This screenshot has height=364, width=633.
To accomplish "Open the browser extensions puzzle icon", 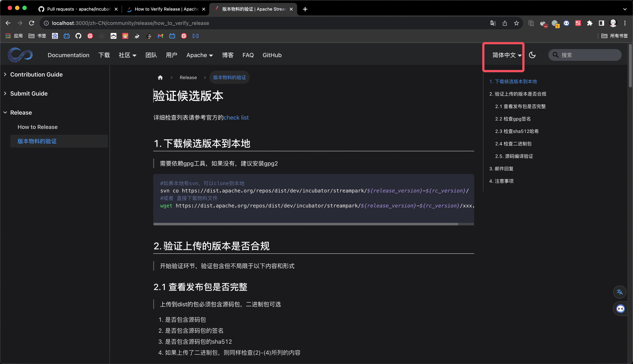I will click(x=589, y=23).
